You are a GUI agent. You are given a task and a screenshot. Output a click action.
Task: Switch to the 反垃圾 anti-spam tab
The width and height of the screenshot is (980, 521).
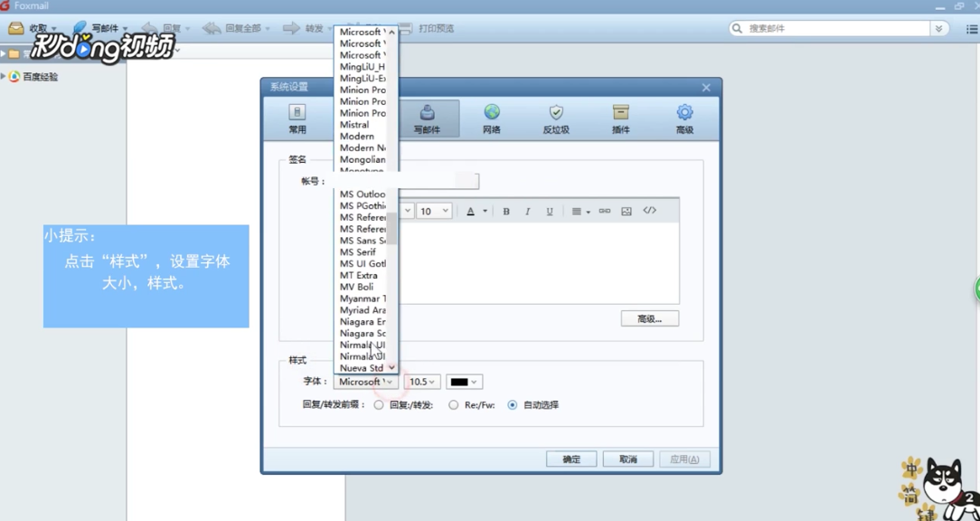pyautogui.click(x=555, y=118)
